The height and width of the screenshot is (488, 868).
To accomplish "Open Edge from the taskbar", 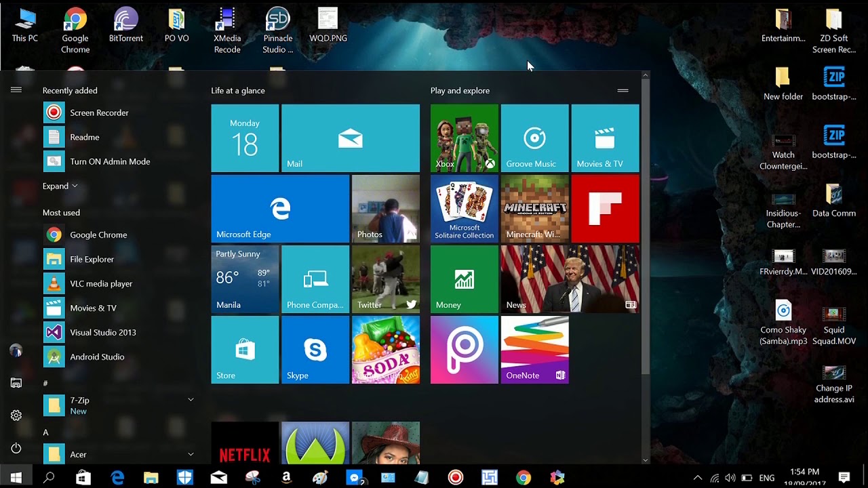I will click(x=117, y=477).
